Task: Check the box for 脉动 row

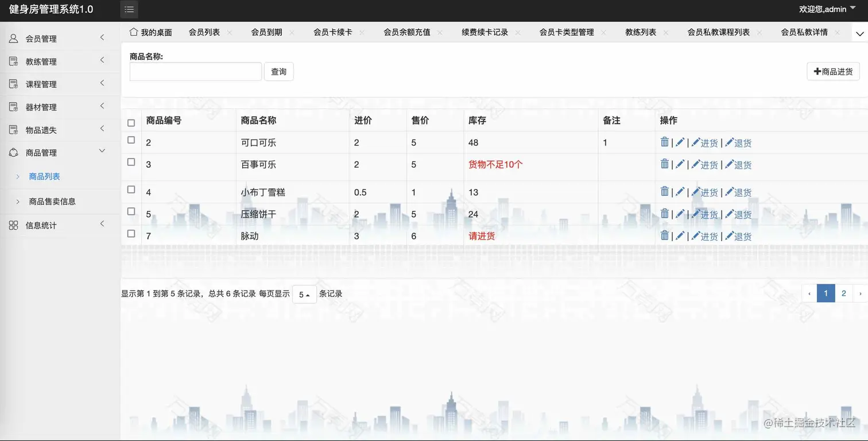Action: coord(131,234)
